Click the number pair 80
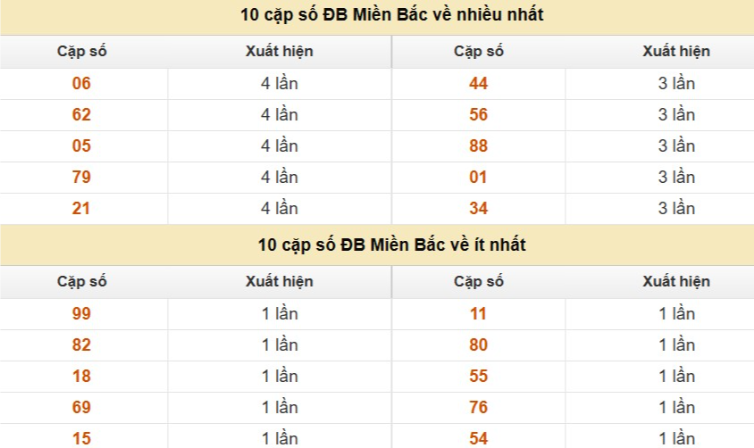 coord(478,345)
